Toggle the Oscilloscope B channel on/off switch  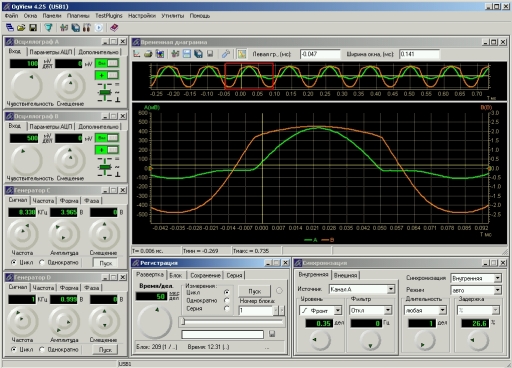click(x=107, y=138)
